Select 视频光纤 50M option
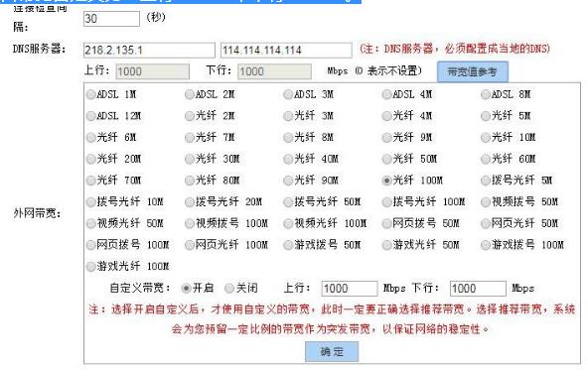The image size is (588, 370). (90, 223)
